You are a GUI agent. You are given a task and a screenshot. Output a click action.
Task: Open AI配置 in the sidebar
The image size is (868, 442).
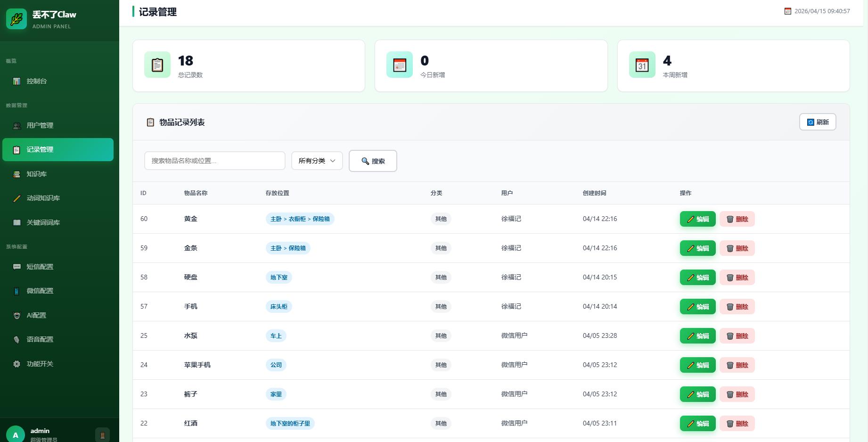pyautogui.click(x=36, y=315)
